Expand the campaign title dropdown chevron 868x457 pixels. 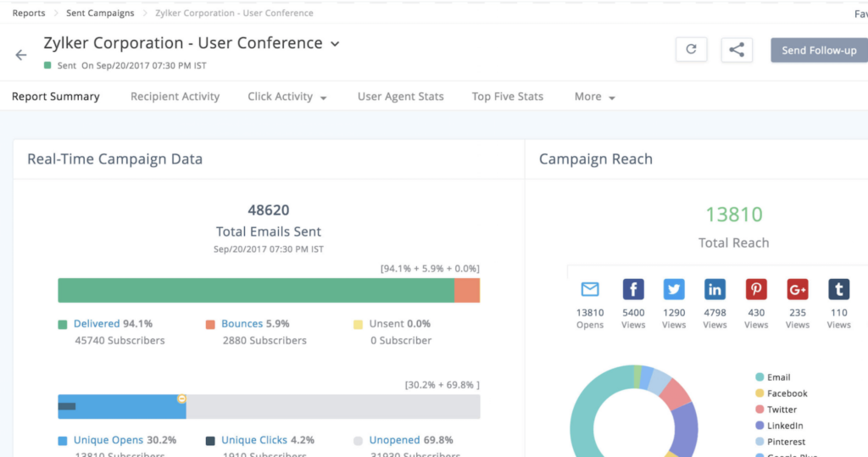(335, 44)
